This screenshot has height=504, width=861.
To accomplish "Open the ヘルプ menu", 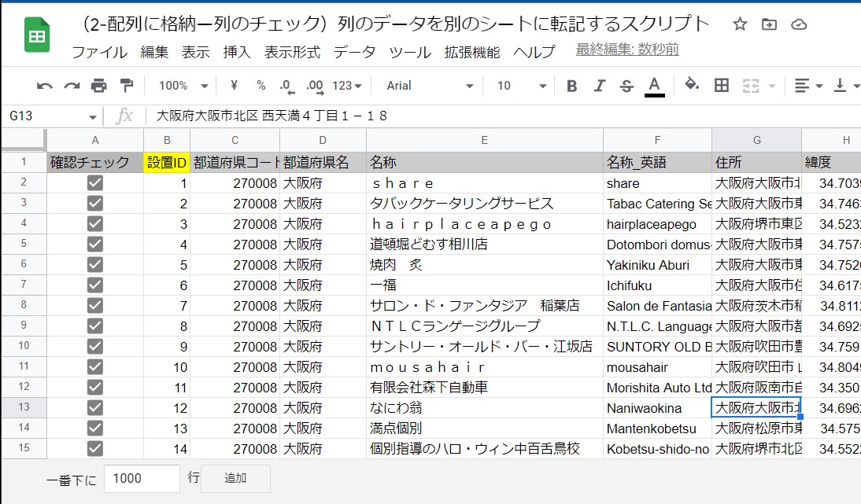I will (534, 52).
